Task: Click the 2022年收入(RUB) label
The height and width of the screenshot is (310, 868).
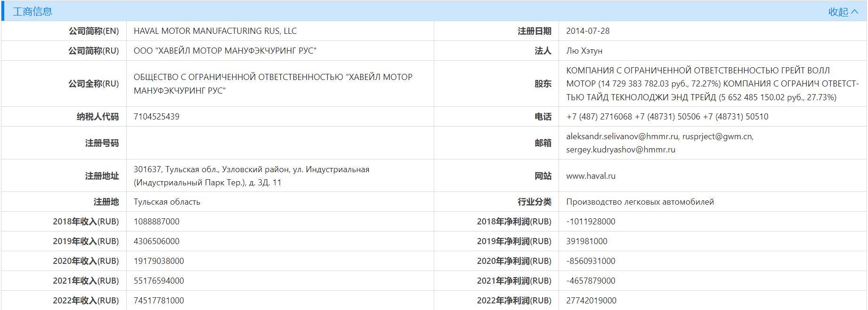Action: (x=86, y=301)
